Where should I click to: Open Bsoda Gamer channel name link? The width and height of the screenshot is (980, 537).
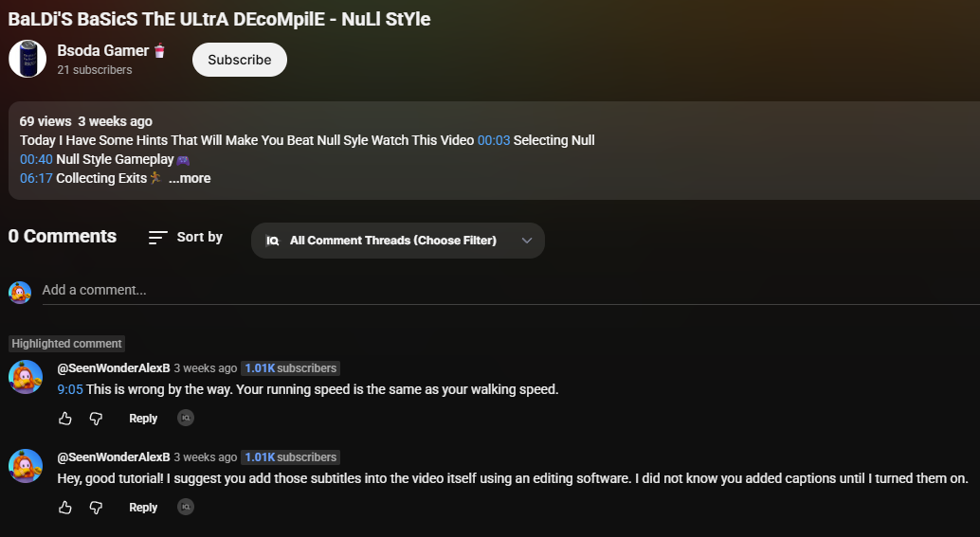102,50
